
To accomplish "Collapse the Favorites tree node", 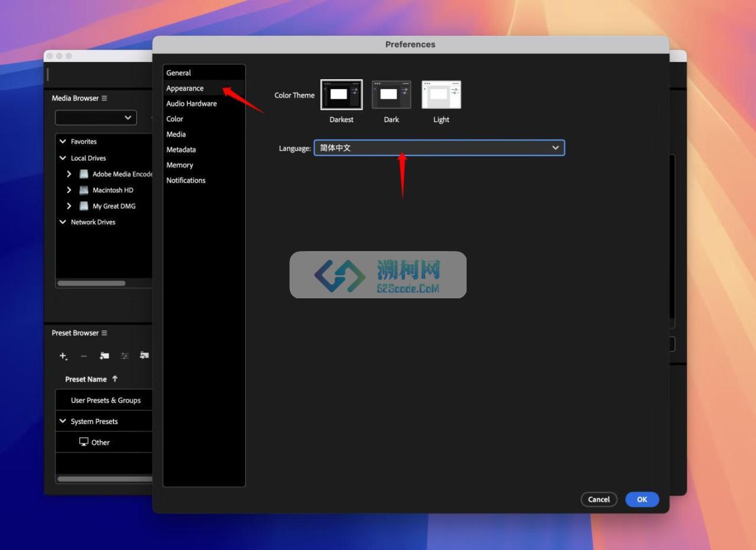I will click(63, 141).
